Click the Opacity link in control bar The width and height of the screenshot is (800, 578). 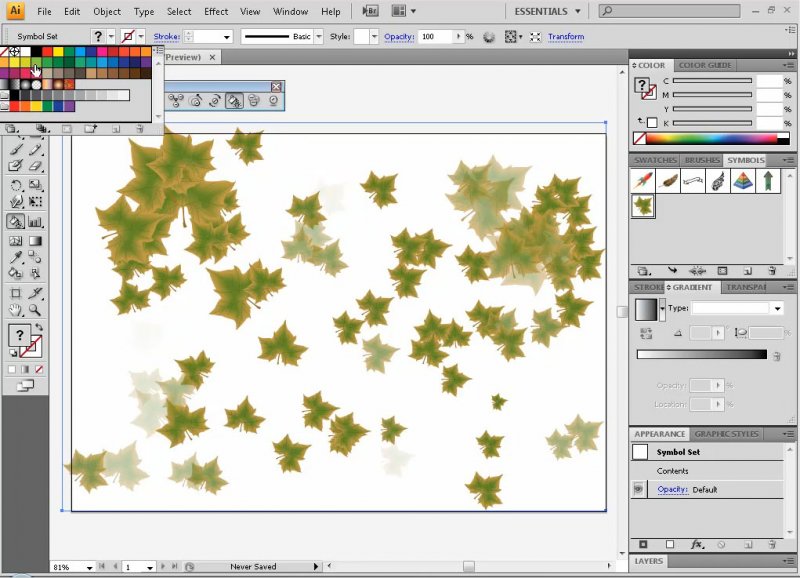pos(399,36)
